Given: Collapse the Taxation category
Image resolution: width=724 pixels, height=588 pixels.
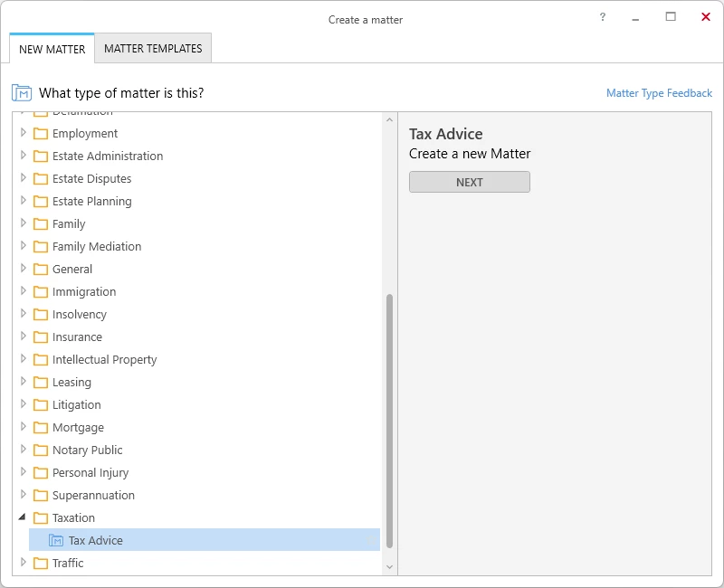Looking at the screenshot, I should coord(22,517).
